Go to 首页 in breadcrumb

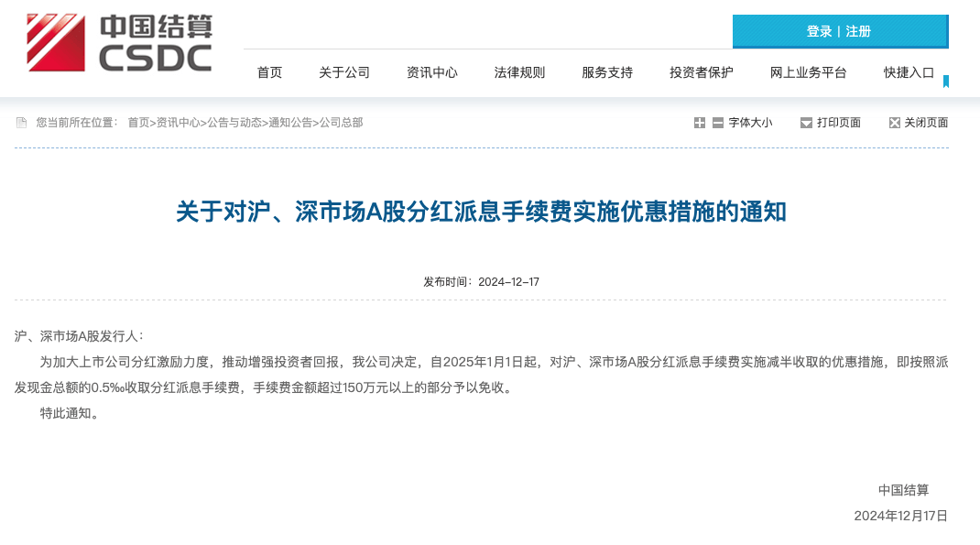point(138,123)
